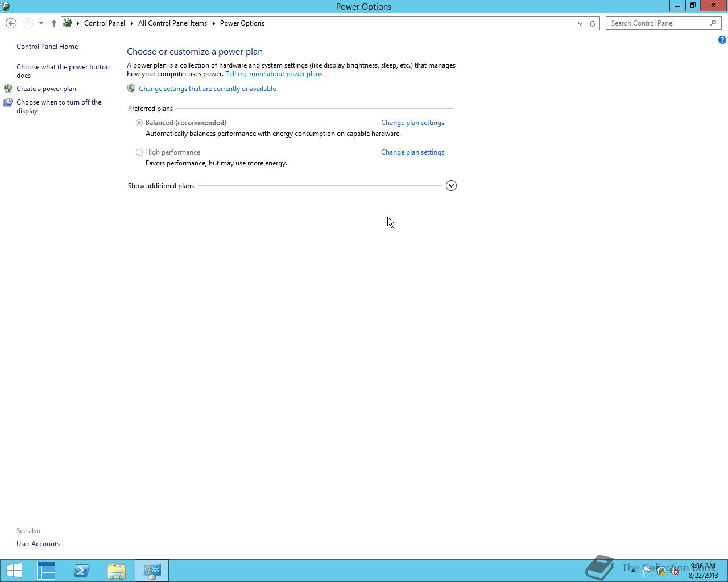Expand the arrow after Control Panel breadcrumb
This screenshot has width=728, height=582.
pos(131,23)
